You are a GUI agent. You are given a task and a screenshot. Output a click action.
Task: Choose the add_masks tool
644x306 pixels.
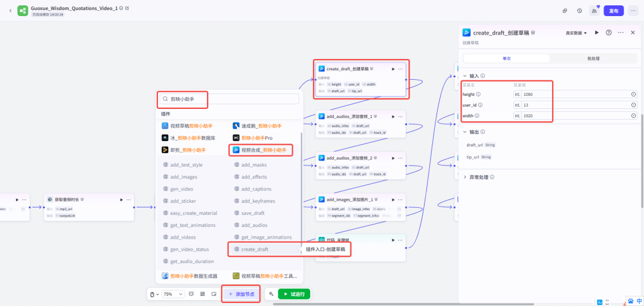point(250,165)
